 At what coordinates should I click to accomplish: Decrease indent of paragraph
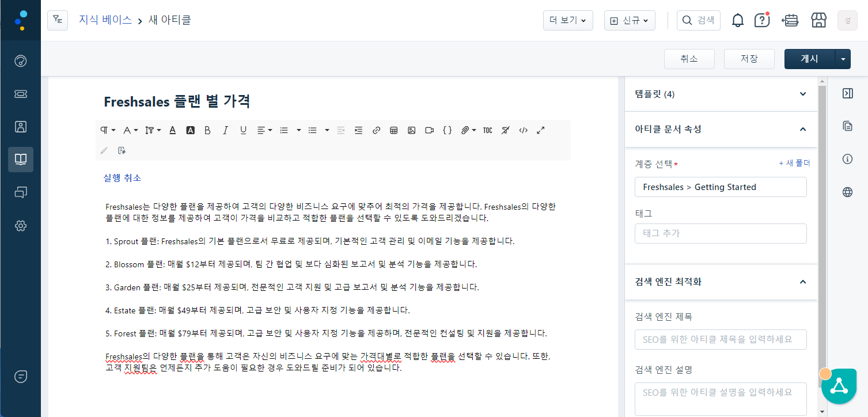coord(340,130)
